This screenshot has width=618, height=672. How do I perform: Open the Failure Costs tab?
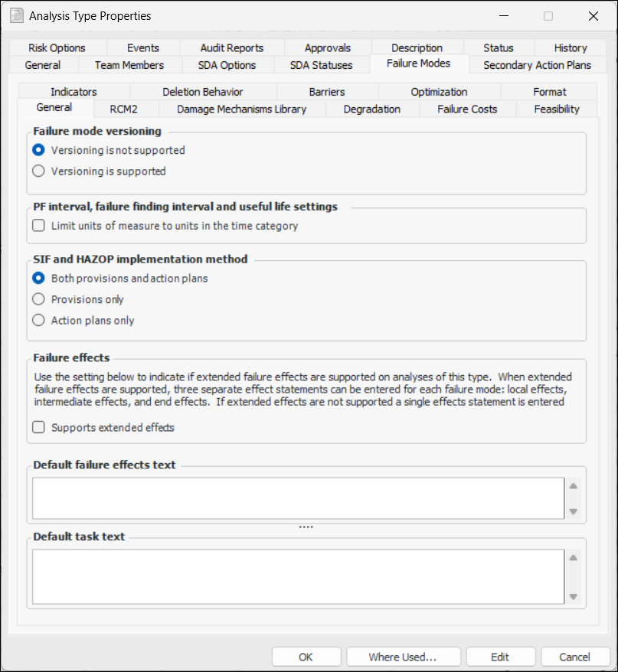pyautogui.click(x=467, y=109)
